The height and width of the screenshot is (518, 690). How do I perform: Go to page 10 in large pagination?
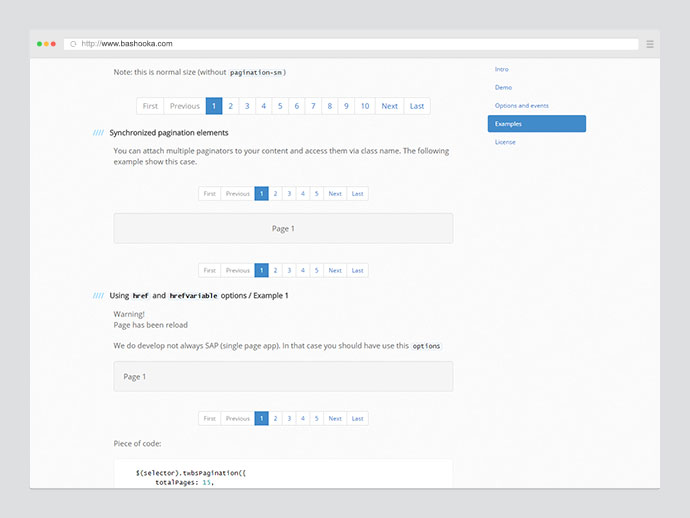tap(365, 106)
